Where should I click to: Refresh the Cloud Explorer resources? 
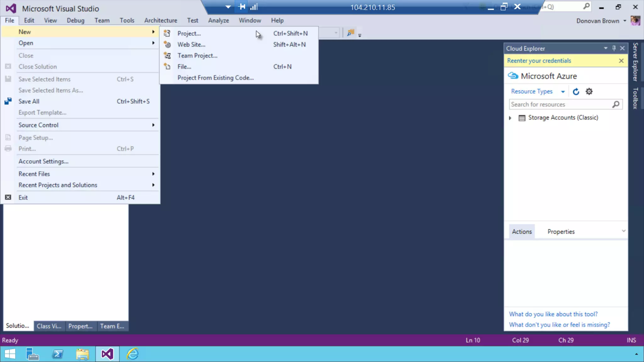pos(576,91)
